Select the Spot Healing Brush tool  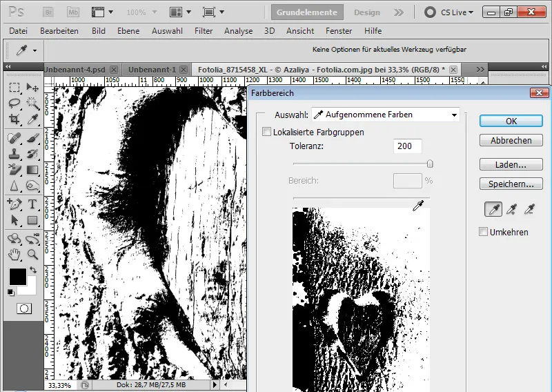click(x=14, y=138)
